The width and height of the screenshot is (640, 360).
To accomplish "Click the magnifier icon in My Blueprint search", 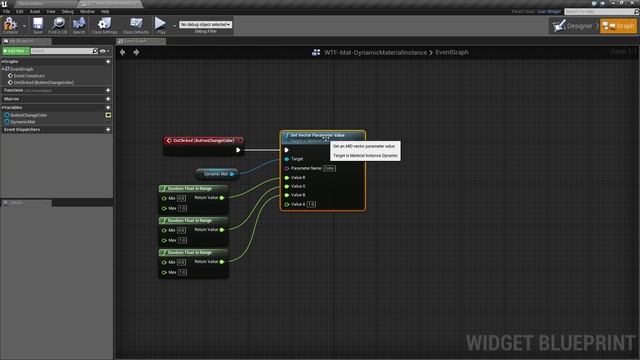I will [x=95, y=51].
